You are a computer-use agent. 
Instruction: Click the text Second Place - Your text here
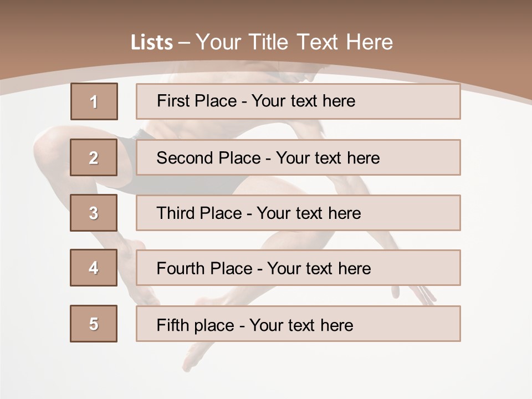(268, 158)
